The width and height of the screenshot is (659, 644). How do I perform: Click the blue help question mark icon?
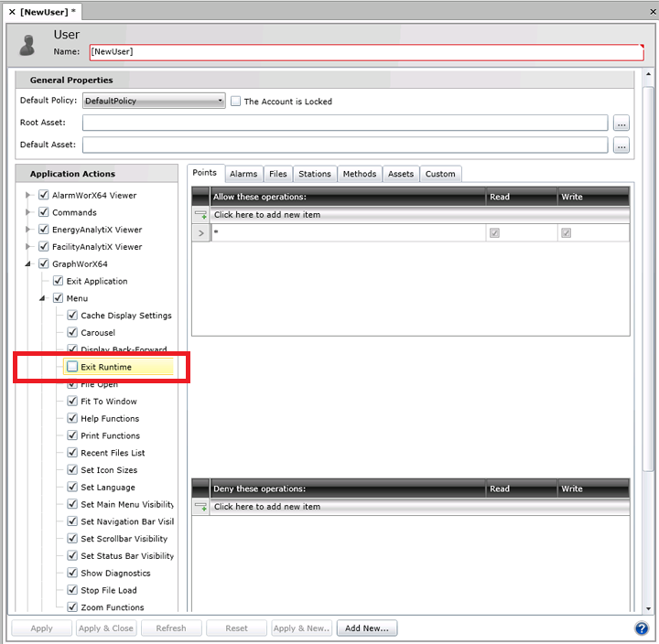pyautogui.click(x=642, y=628)
